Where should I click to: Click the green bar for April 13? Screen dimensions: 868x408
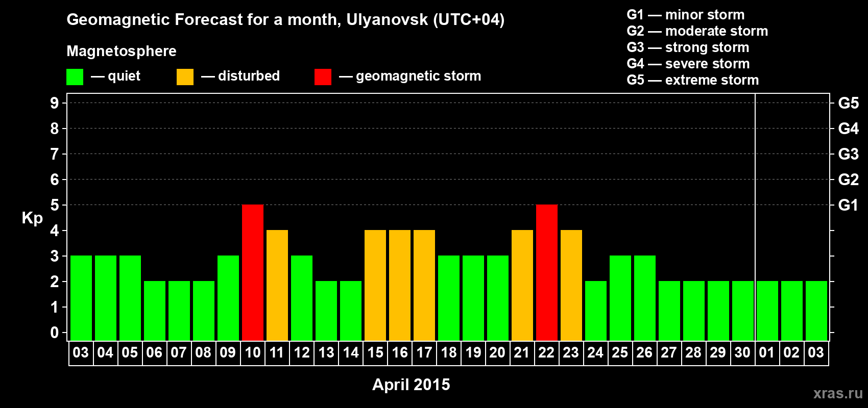click(x=326, y=311)
